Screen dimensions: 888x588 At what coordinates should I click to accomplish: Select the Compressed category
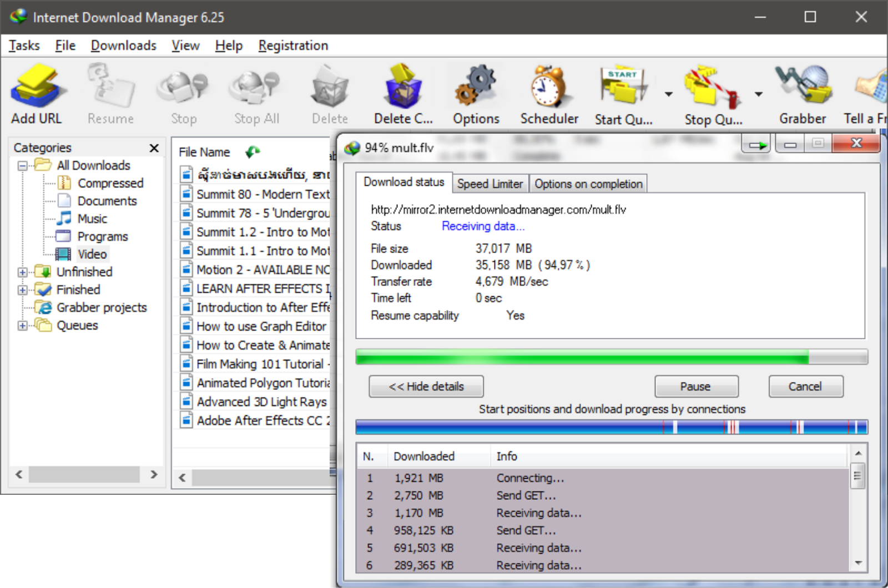point(101,183)
